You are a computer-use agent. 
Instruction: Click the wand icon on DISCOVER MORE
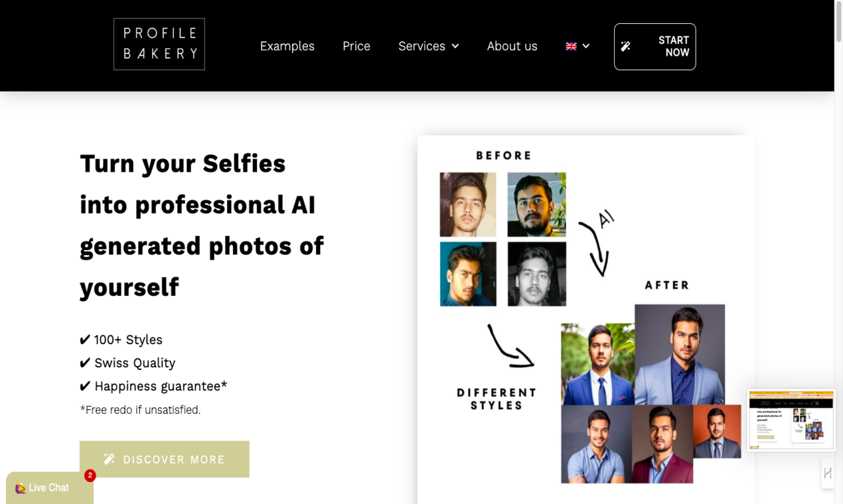[x=109, y=458]
